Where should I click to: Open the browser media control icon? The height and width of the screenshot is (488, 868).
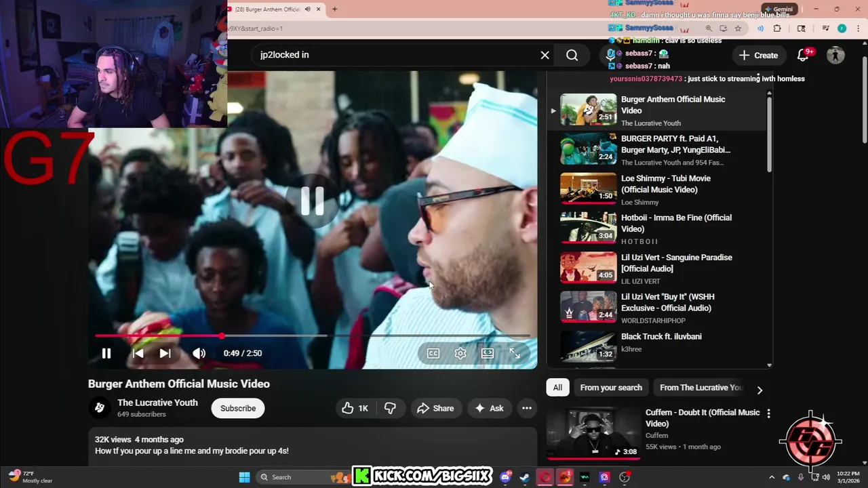click(x=825, y=28)
